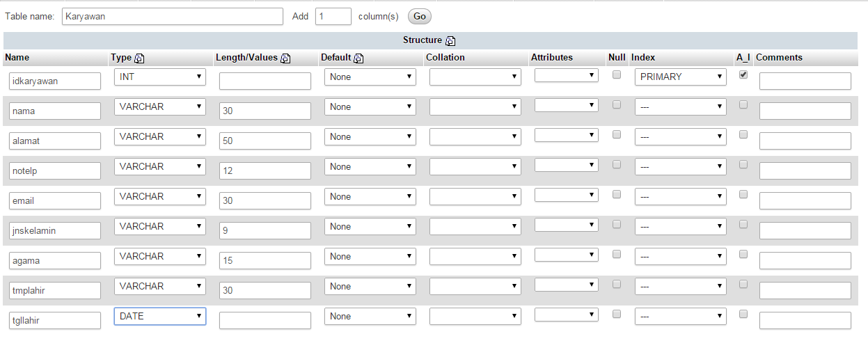This screenshot has height=341, width=868.
Task: Open the INT type dropdown for idkaryawan
Action: (x=160, y=77)
